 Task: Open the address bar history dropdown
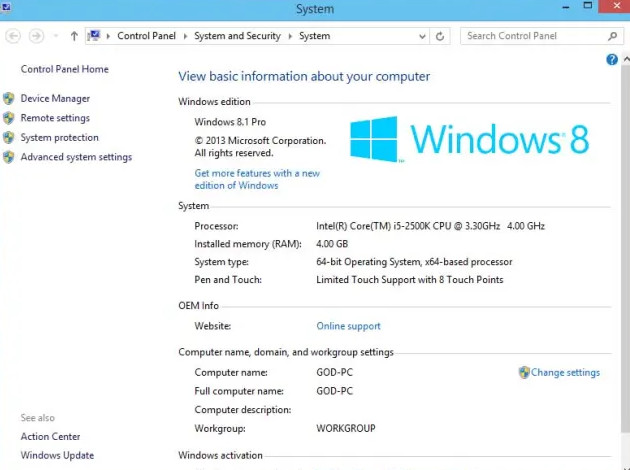click(x=422, y=36)
